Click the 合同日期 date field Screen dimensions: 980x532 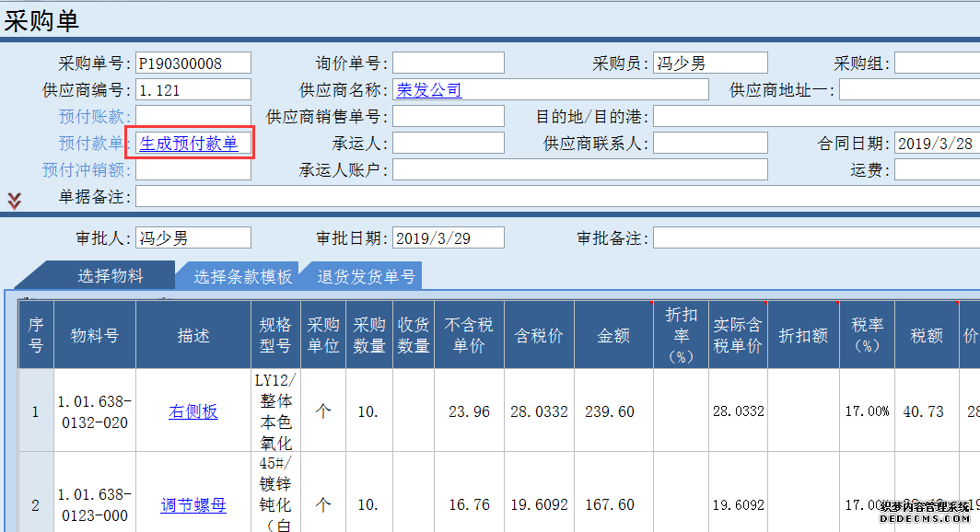936,144
